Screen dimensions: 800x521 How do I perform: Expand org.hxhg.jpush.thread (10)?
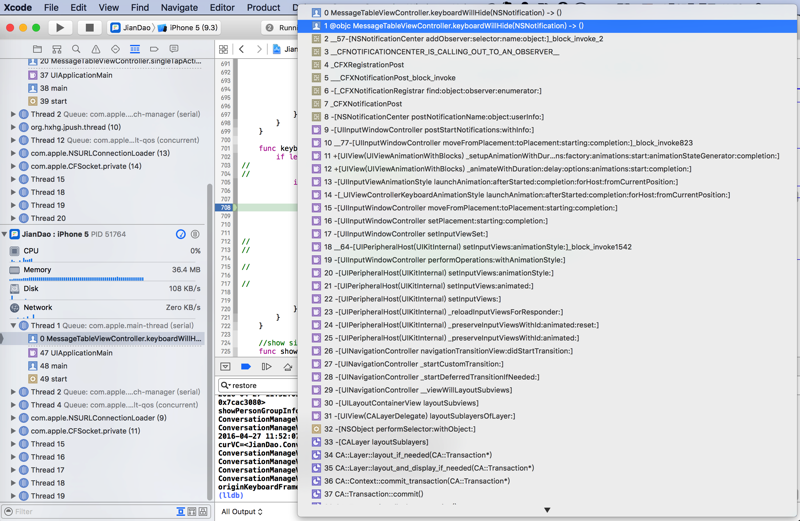tap(13, 127)
